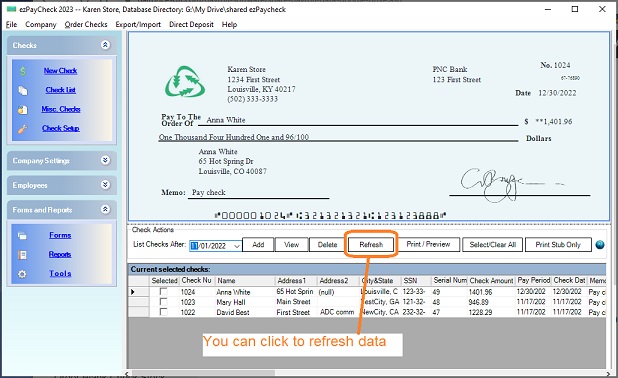Click the scroll right arrow at bottom
The image size is (618, 378).
pos(608,373)
